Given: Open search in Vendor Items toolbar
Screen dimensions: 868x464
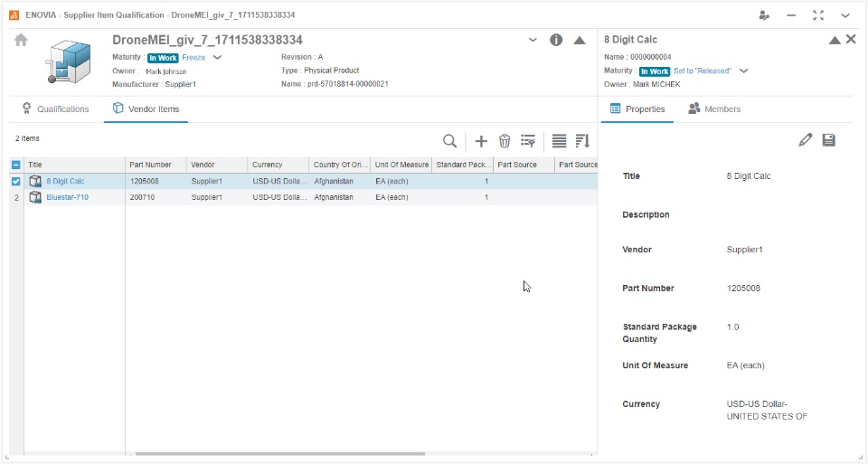Looking at the screenshot, I should pyautogui.click(x=450, y=141).
